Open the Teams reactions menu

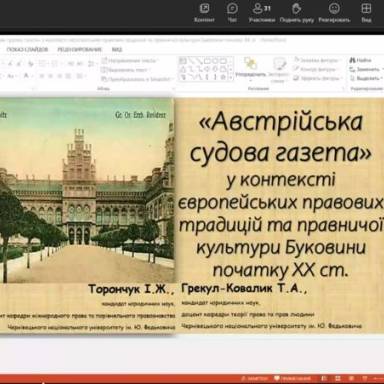pyautogui.click(x=334, y=12)
